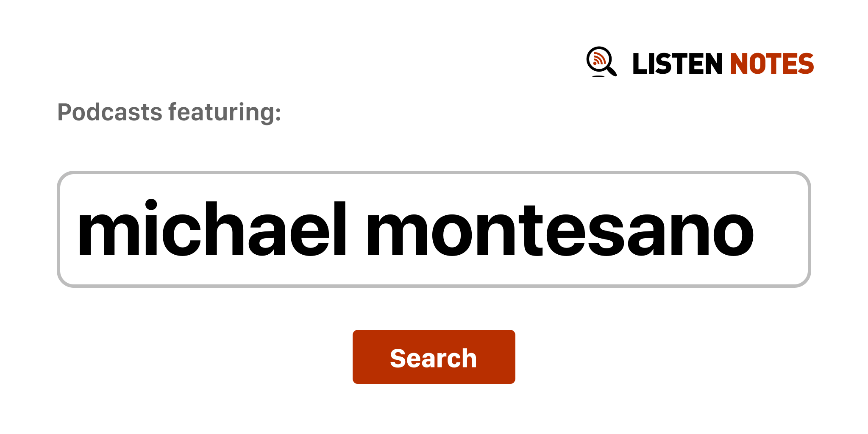This screenshot has width=868, height=434.
Task: Open the Listen Notes homepage via the logo
Action: [x=700, y=62]
